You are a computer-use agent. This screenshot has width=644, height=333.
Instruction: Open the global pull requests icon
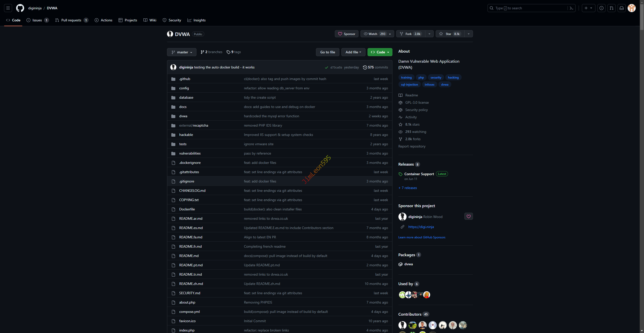(x=612, y=8)
